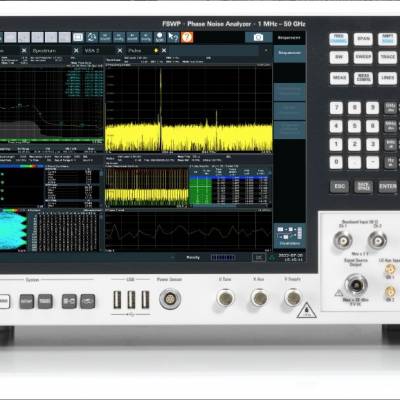Push the MHz unit key

(390, 126)
